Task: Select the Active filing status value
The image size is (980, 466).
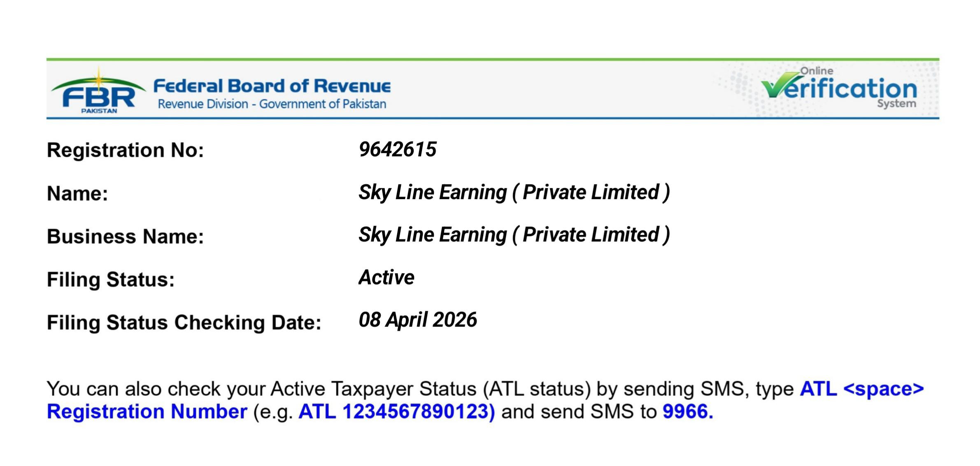Action: pyautogui.click(x=386, y=278)
